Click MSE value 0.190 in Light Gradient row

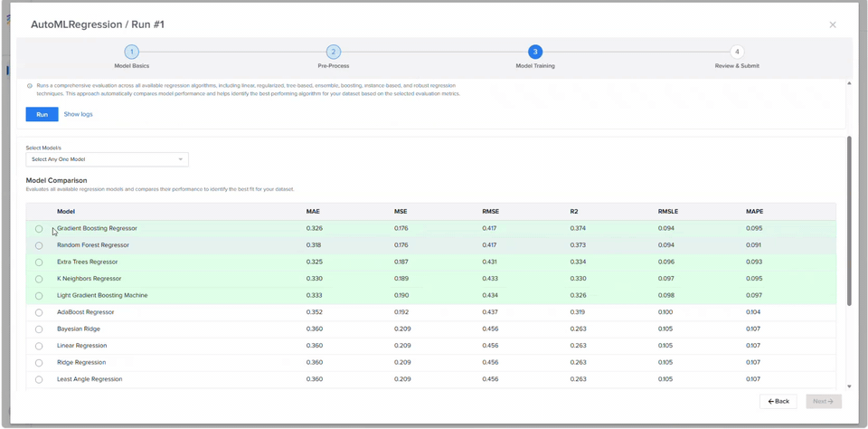tap(401, 295)
